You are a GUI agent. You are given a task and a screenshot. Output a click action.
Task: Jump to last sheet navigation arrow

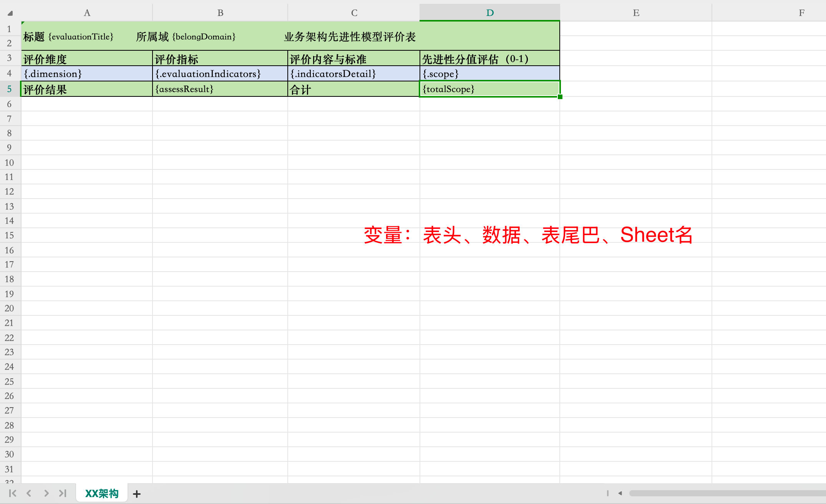(x=63, y=493)
